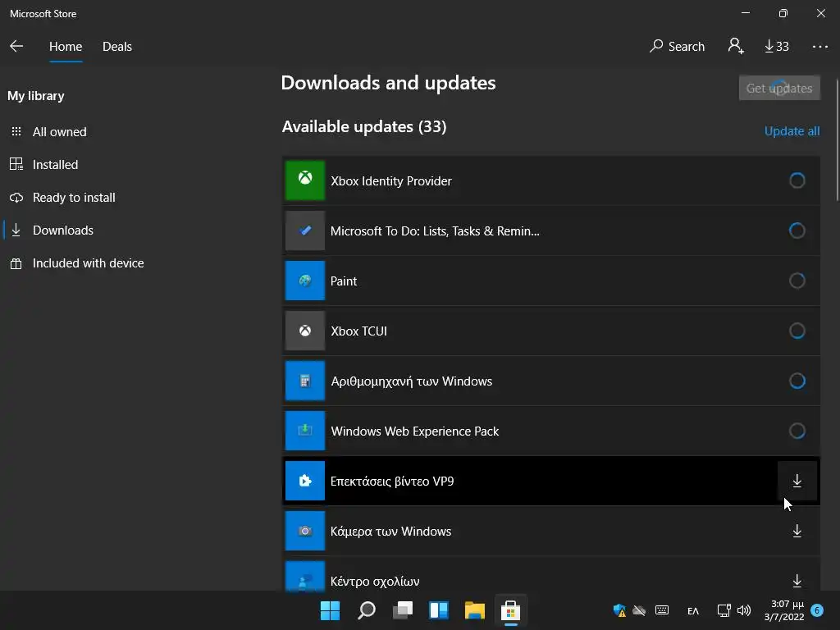Open the Xbox TCUI entry
Image resolution: width=840 pixels, height=630 pixels.
(x=550, y=331)
